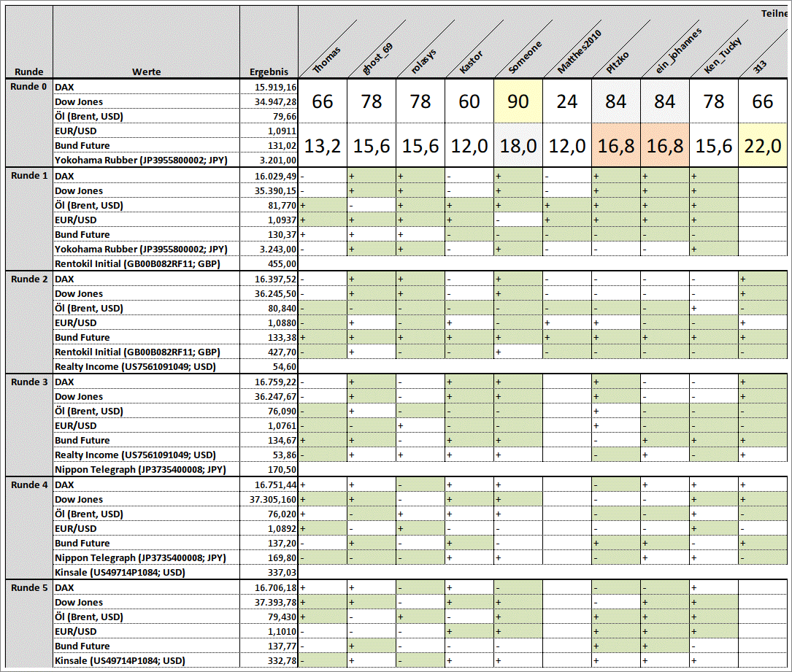The image size is (792, 672).
Task: Click the Realty Income value 54,60
Action: [285, 366]
